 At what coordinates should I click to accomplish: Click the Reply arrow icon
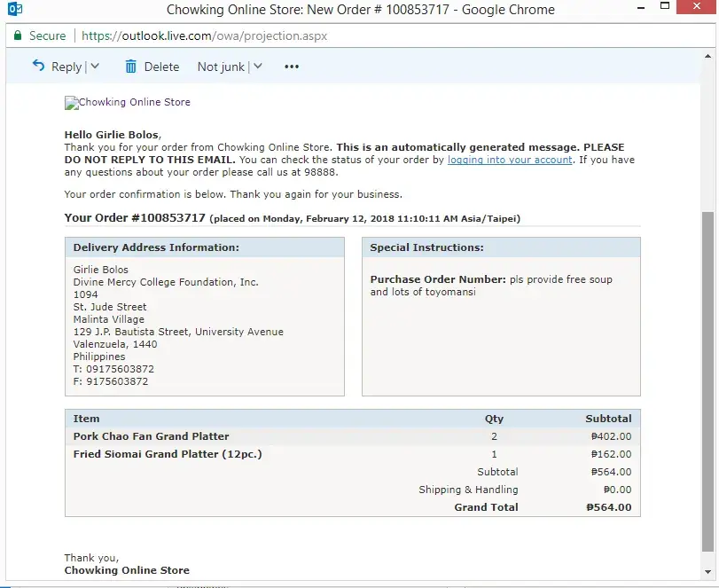[38, 67]
